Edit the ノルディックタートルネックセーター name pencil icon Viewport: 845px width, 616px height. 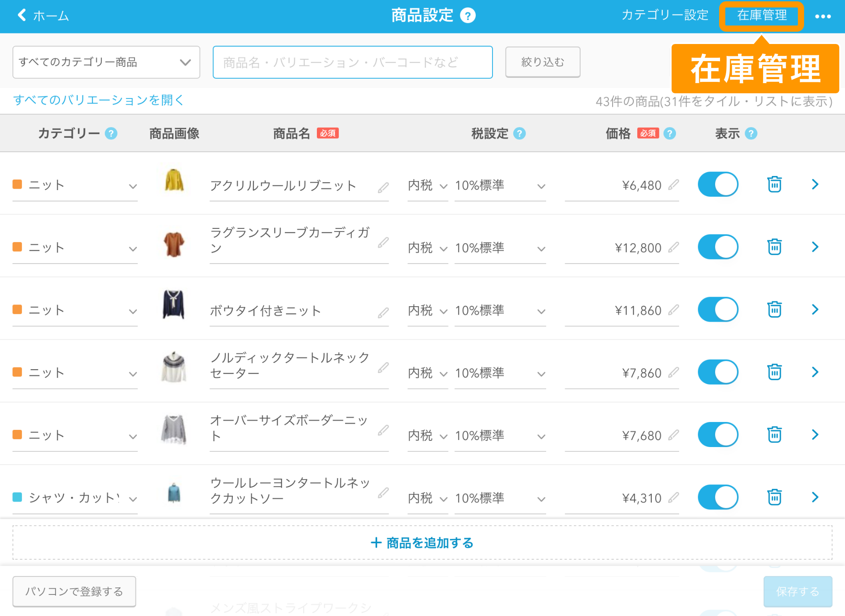(383, 367)
